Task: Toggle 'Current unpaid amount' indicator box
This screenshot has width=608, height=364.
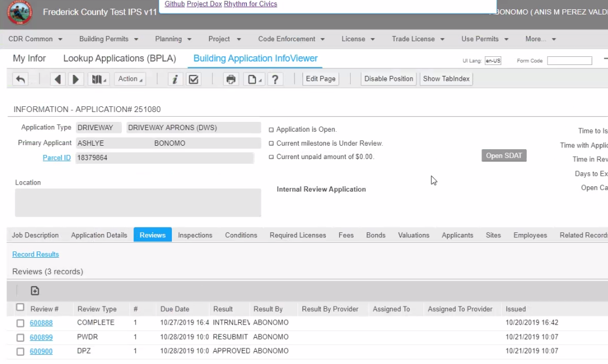Action: [271, 157]
